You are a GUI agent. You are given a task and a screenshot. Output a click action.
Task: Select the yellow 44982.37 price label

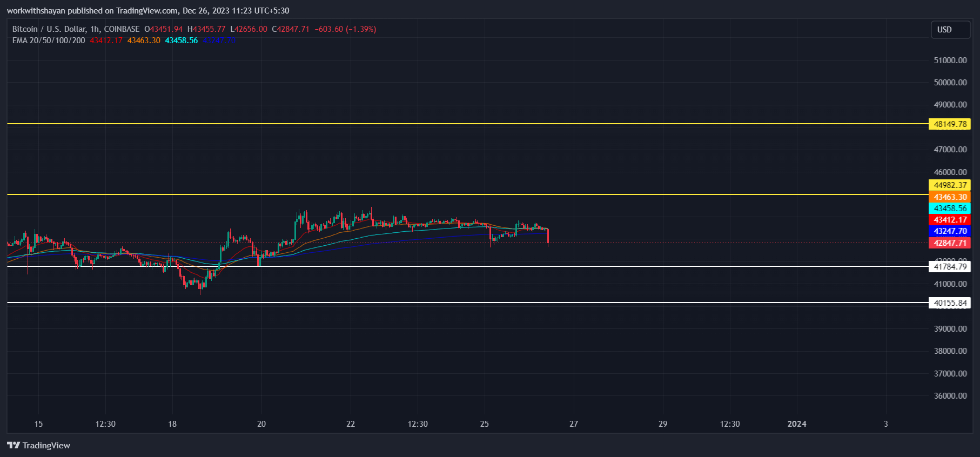coord(950,185)
